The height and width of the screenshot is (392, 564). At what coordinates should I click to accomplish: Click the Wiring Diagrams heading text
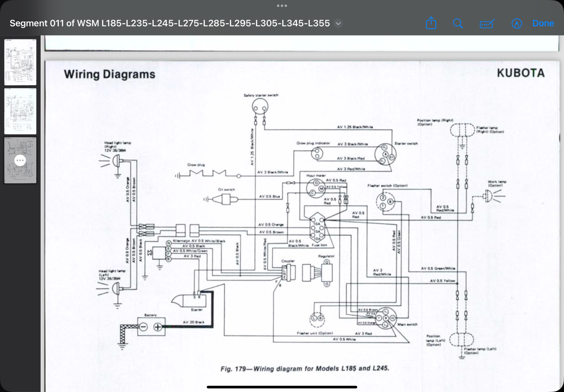[110, 74]
